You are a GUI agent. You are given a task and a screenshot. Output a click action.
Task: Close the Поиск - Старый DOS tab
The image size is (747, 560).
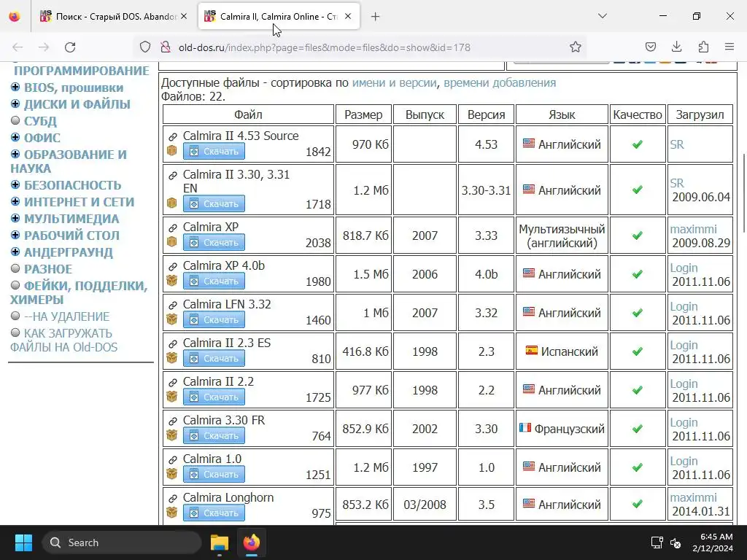click(184, 17)
